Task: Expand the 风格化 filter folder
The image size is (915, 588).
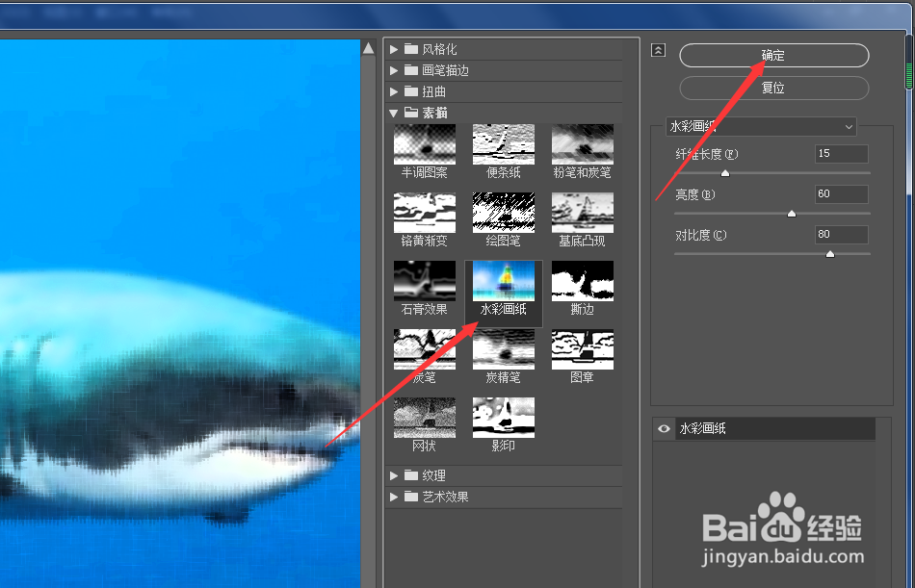Action: click(x=394, y=50)
